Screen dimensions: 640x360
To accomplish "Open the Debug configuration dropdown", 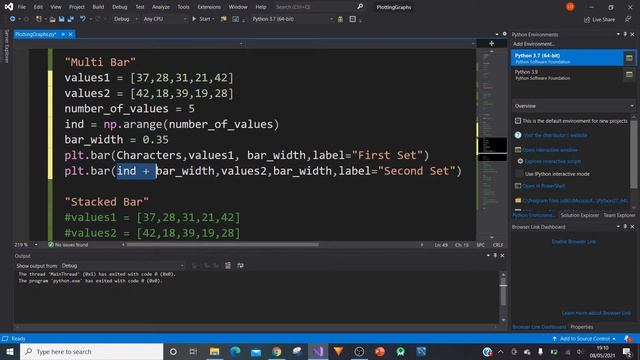I will coord(125,19).
